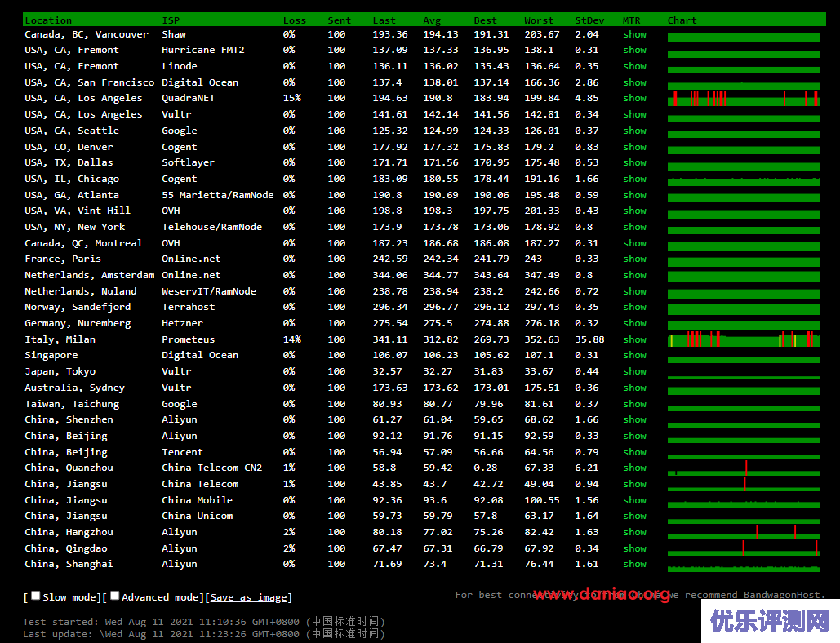Show MTR for Qingdao Aliyun

pos(635,548)
